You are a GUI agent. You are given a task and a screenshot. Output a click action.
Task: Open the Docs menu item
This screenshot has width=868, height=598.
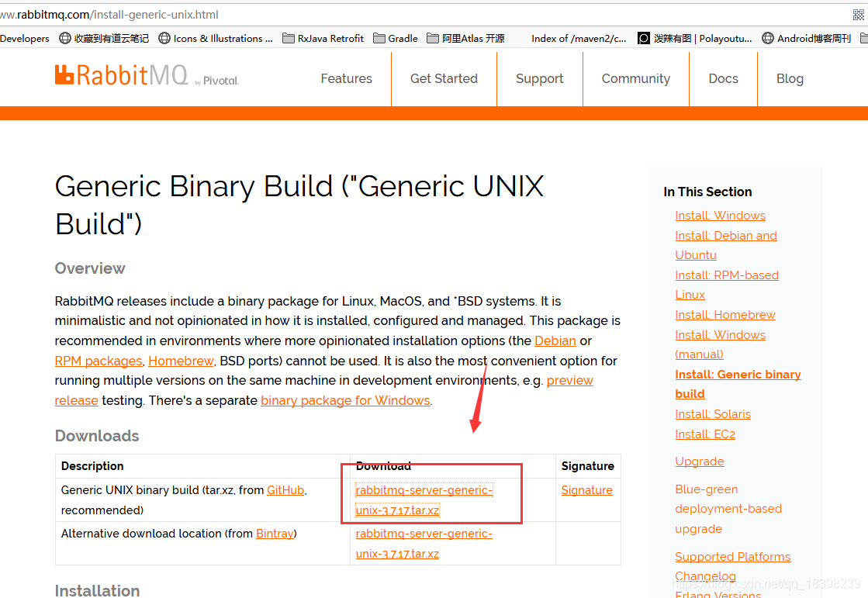click(x=723, y=78)
